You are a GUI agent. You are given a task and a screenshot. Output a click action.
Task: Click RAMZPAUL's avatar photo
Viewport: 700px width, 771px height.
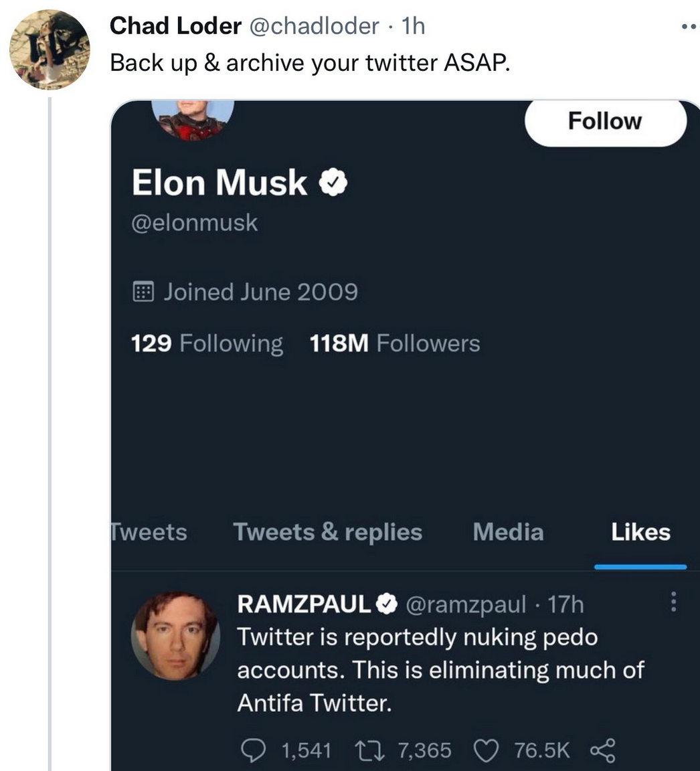[x=175, y=636]
